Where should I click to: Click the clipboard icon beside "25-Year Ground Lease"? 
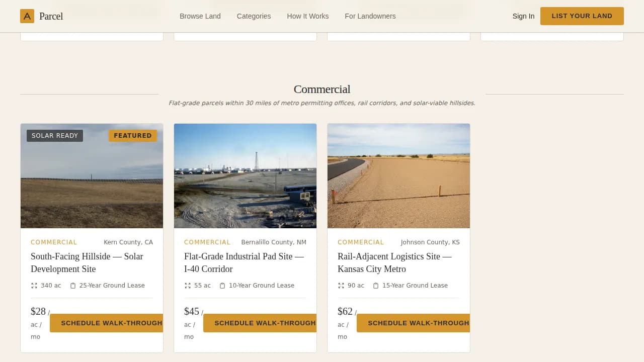73,285
